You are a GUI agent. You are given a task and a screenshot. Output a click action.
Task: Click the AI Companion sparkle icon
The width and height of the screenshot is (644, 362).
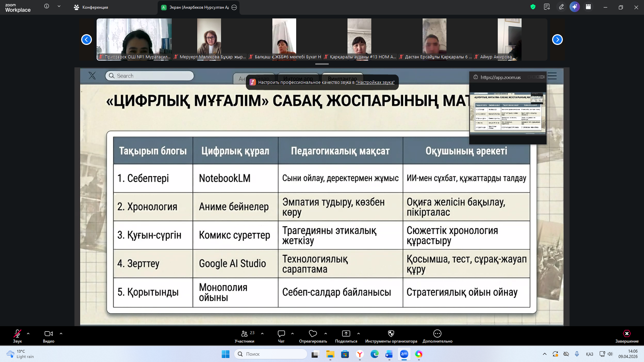[575, 7]
